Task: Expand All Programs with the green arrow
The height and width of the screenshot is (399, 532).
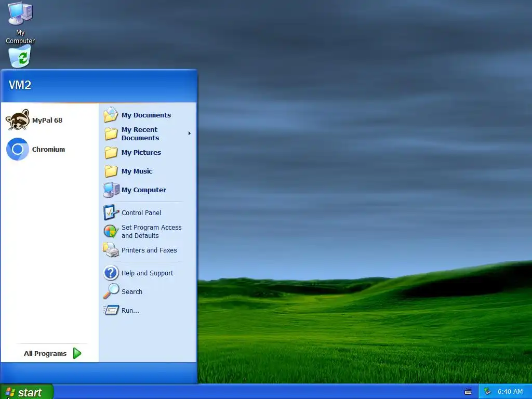Action: point(77,353)
